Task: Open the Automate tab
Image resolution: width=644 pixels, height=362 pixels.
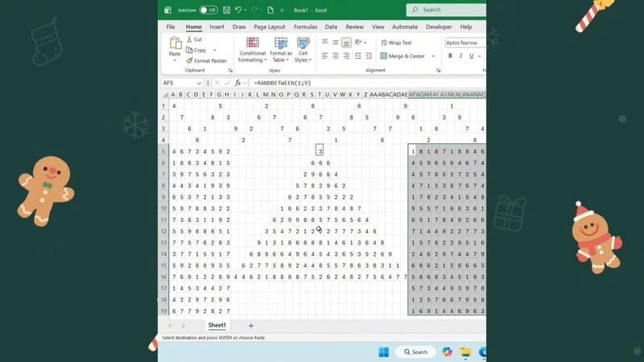Action: pyautogui.click(x=405, y=27)
